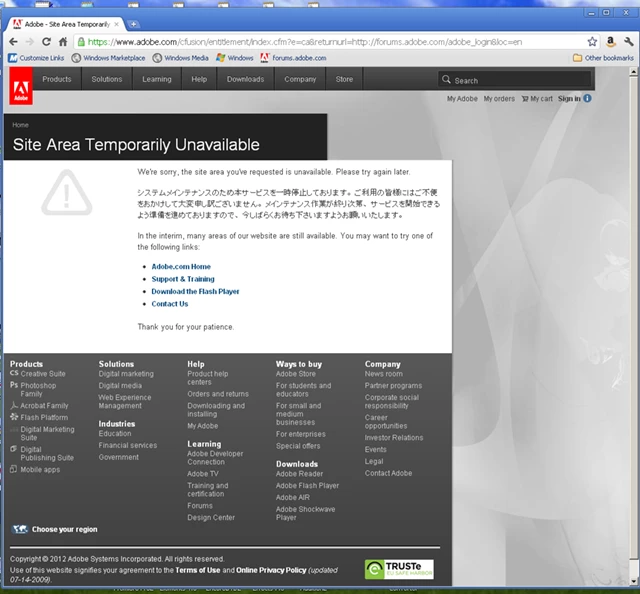Reload the page with refresh icon
Image resolution: width=640 pixels, height=594 pixels.
tap(47, 42)
